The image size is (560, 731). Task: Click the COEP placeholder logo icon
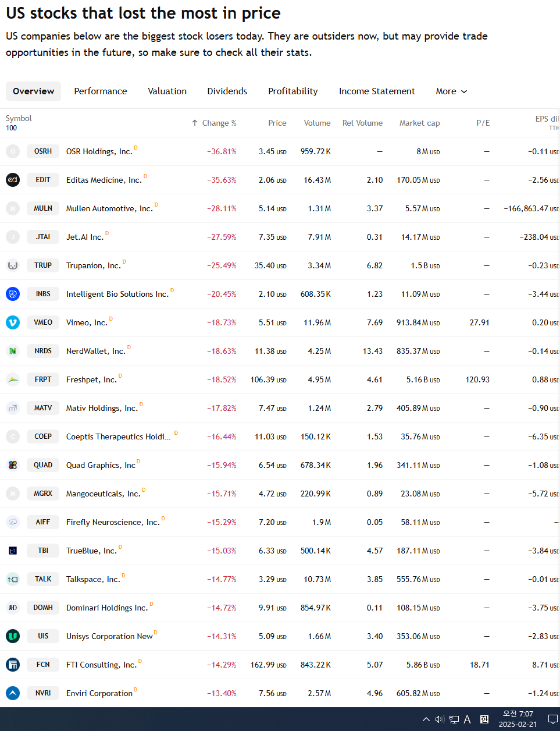[13, 437]
